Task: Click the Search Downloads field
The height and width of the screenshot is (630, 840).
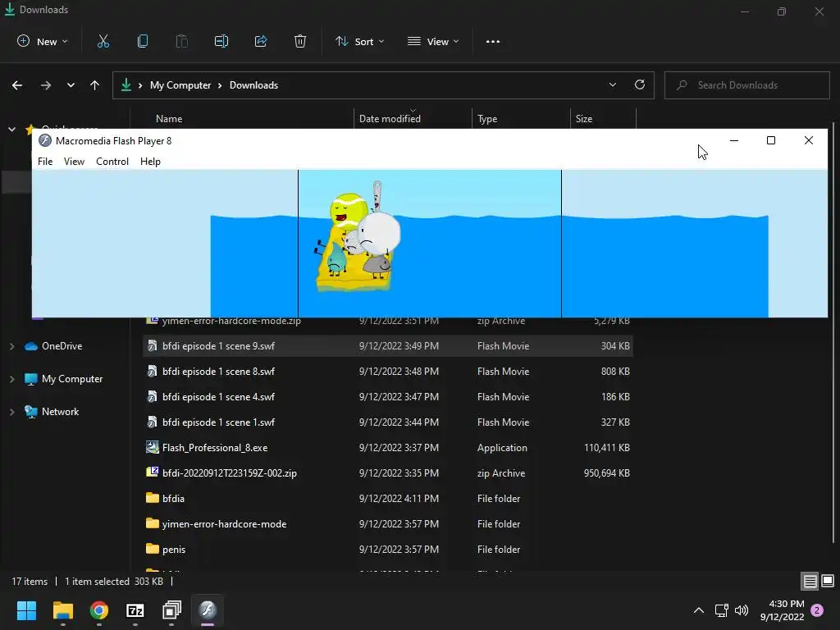Action: [746, 85]
